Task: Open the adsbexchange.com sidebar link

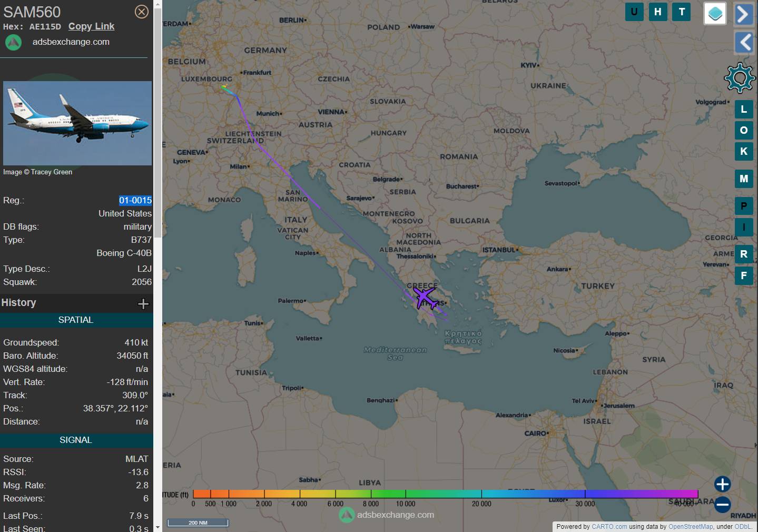Action: 71,42
